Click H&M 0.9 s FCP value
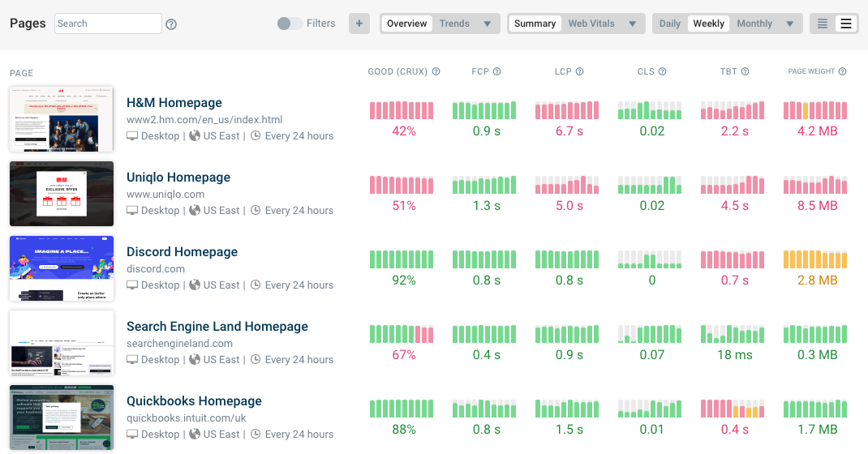The height and width of the screenshot is (454, 868). (x=486, y=131)
